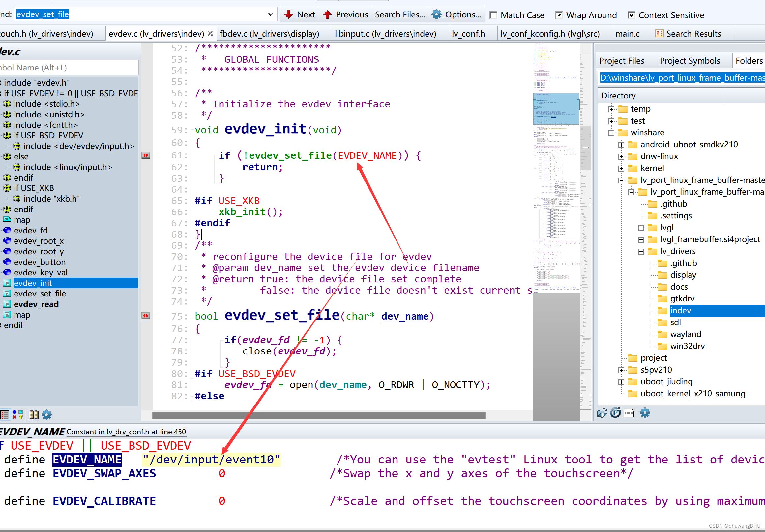Click the evdev_root_x variable icon
Viewport: 765px width, 532px height.
(x=7, y=241)
